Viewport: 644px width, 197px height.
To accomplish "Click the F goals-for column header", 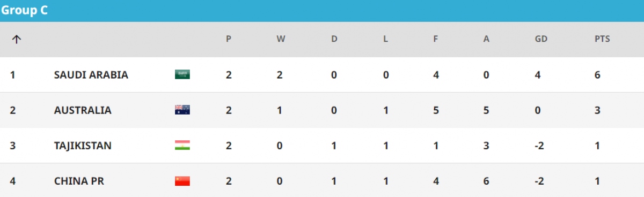I will click(436, 39).
